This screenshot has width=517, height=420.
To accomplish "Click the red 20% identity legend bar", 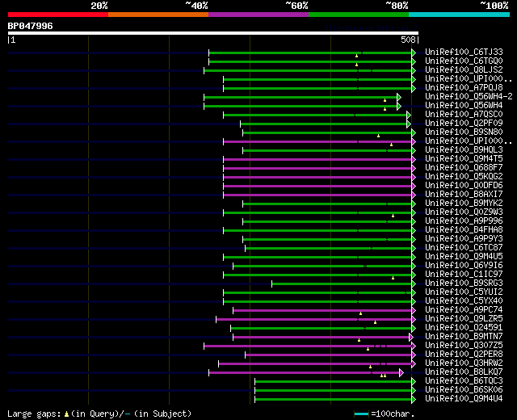I will pyautogui.click(x=58, y=15).
